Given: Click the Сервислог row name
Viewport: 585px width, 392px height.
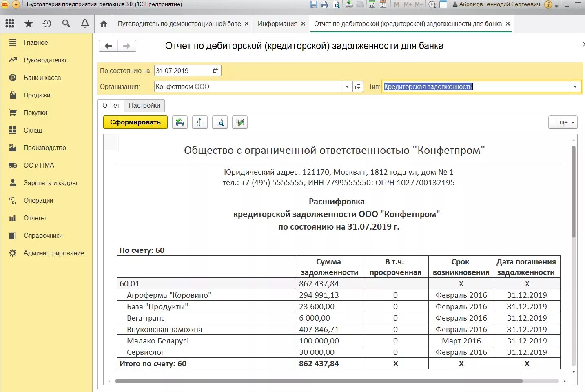Looking at the screenshot, I should pos(145,352).
